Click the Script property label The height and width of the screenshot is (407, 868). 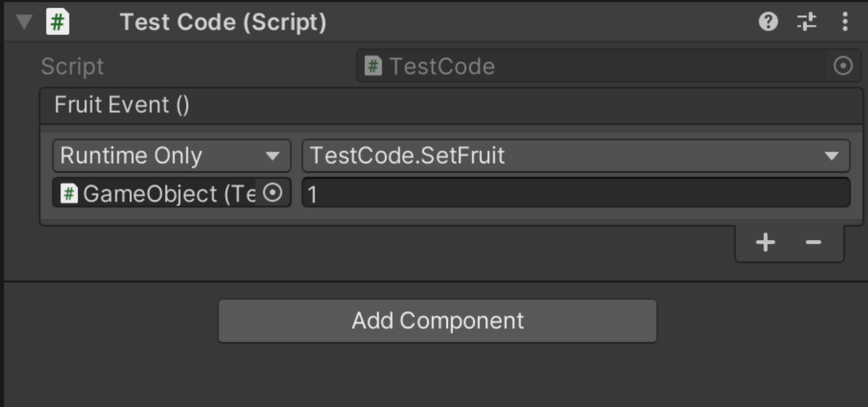click(x=72, y=66)
